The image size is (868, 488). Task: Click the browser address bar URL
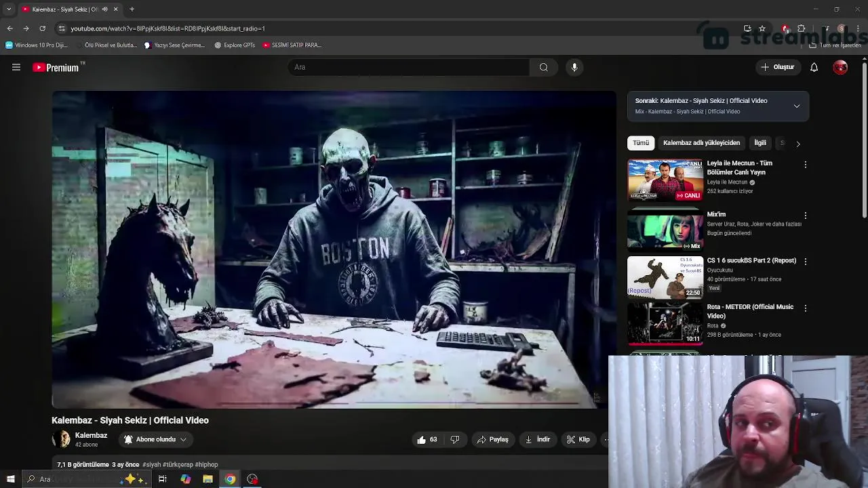click(167, 28)
